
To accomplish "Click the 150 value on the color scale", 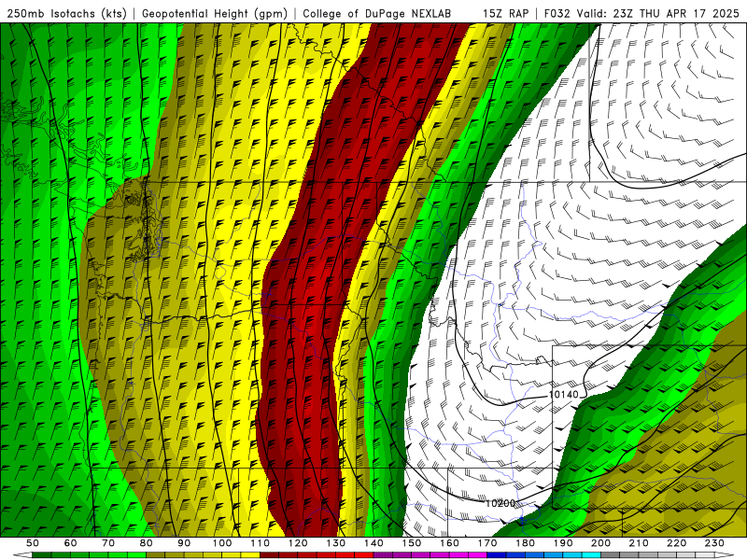I will coord(412,543).
